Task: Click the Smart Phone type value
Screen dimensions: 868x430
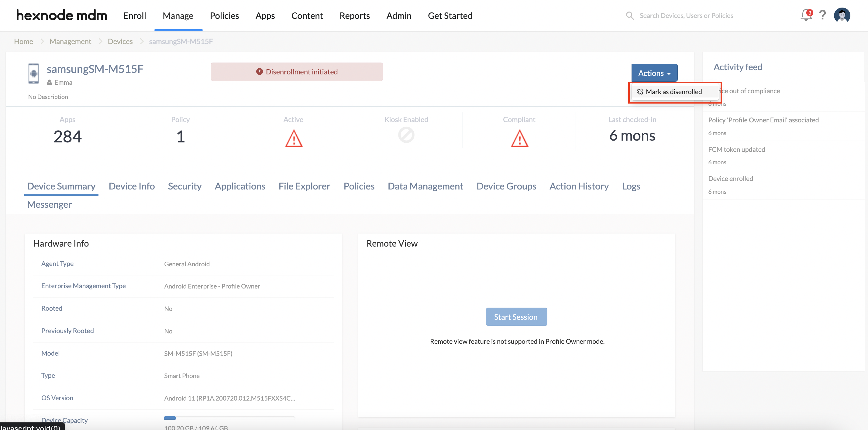Action: point(182,376)
